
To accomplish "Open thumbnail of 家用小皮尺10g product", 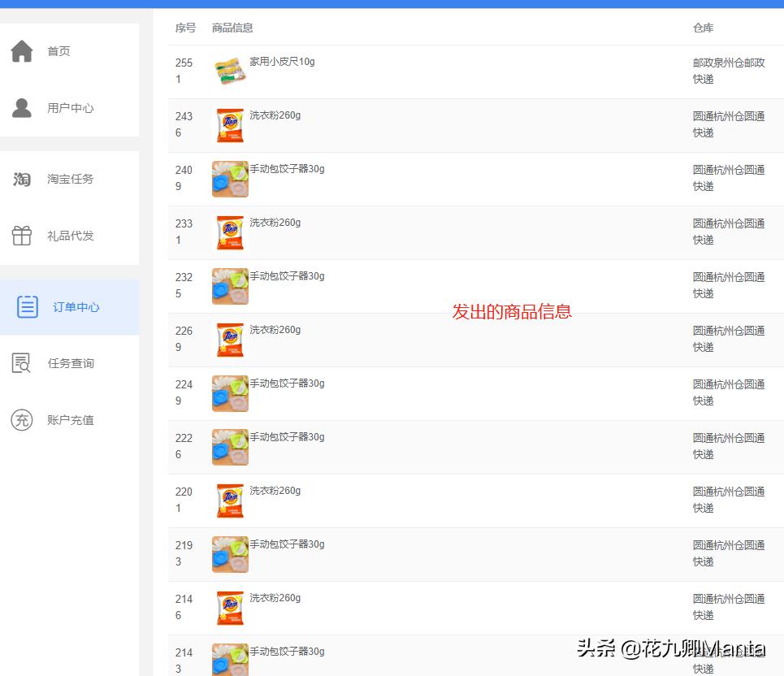I will [x=230, y=71].
